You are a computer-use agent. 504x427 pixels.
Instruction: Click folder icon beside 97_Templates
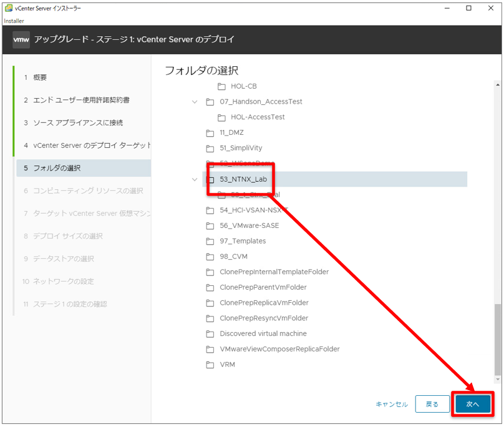(x=210, y=242)
